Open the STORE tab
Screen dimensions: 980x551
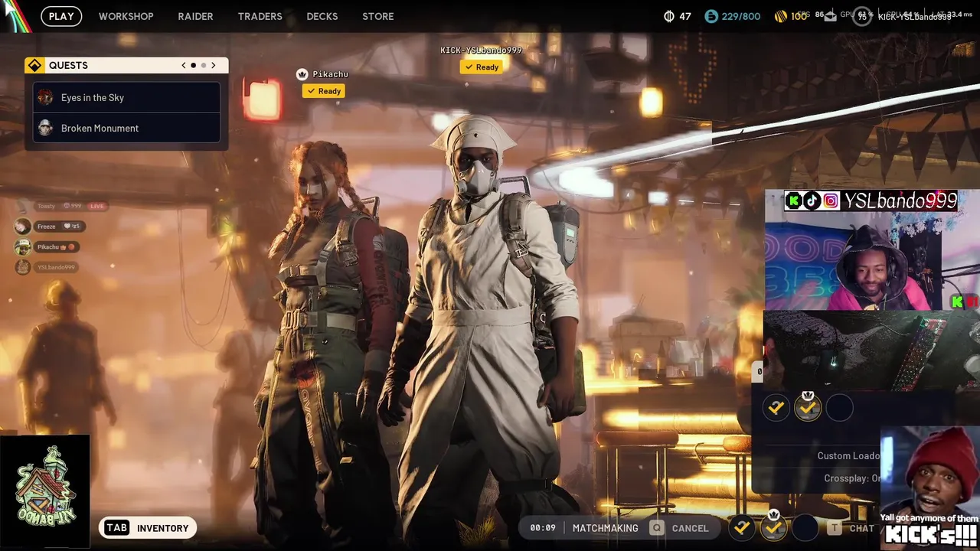click(377, 16)
